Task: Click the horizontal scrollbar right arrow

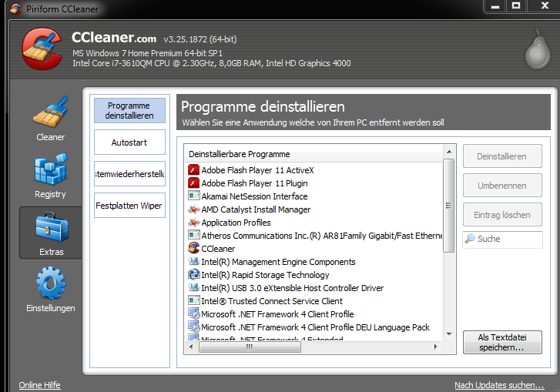Action: (436, 347)
